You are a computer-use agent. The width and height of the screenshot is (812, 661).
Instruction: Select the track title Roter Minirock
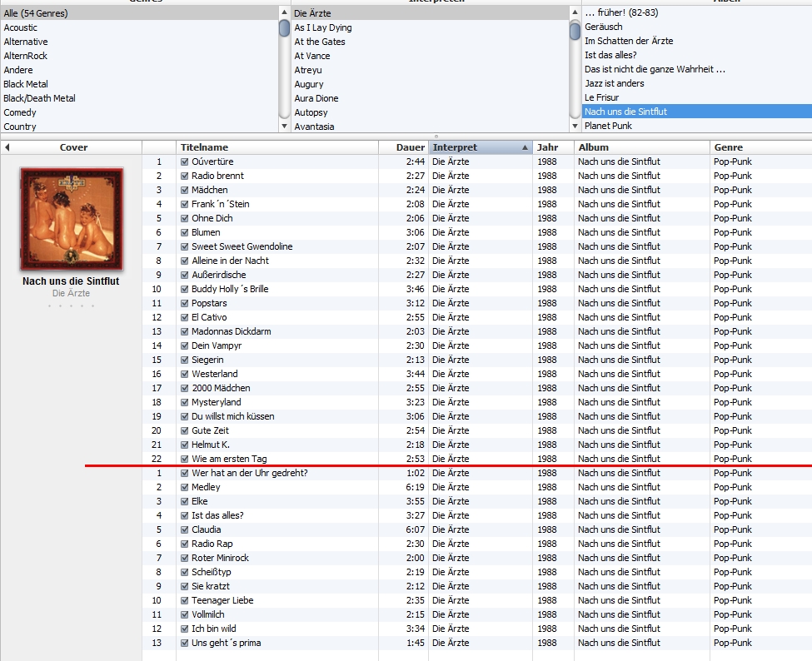(220, 558)
